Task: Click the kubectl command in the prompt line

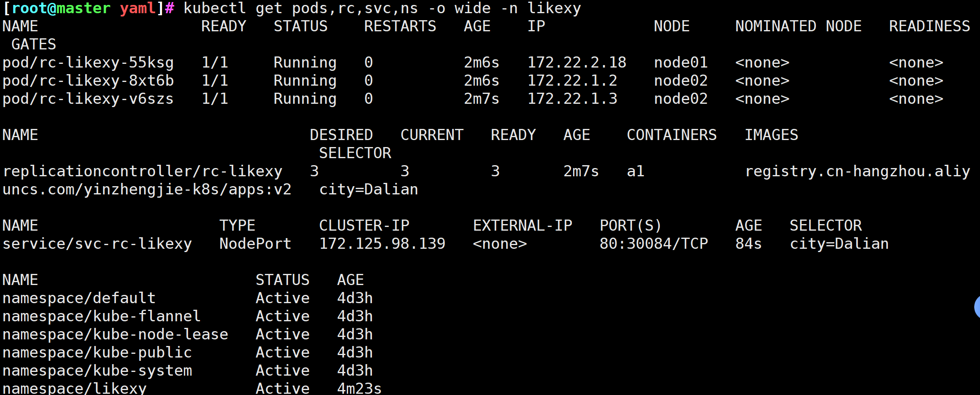Action: pyautogui.click(x=382, y=8)
